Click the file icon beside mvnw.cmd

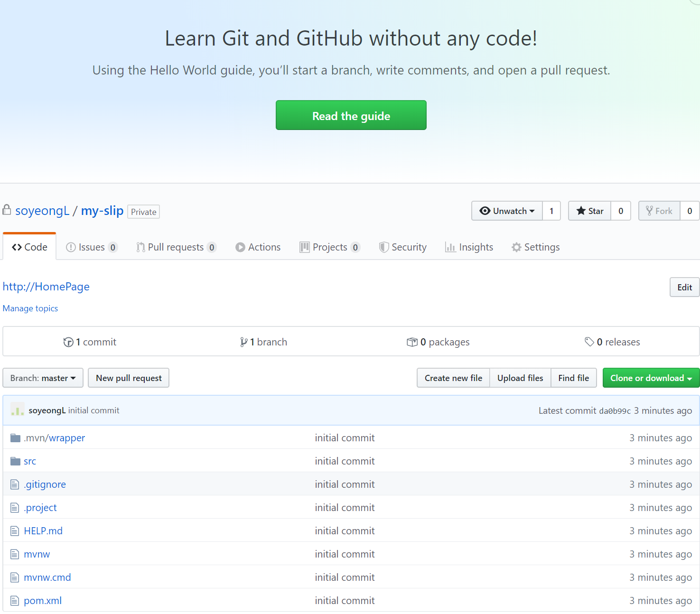click(15, 577)
